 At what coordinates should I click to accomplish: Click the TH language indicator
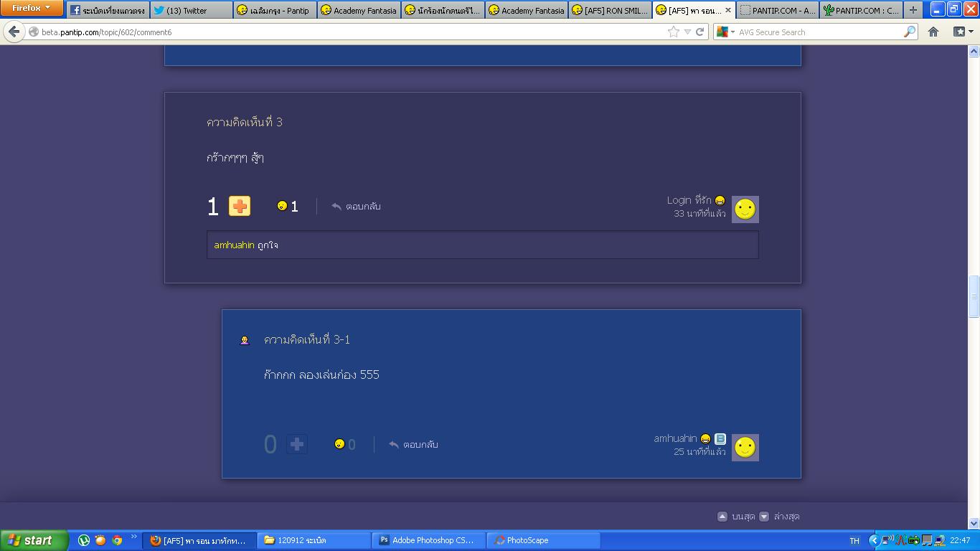854,540
